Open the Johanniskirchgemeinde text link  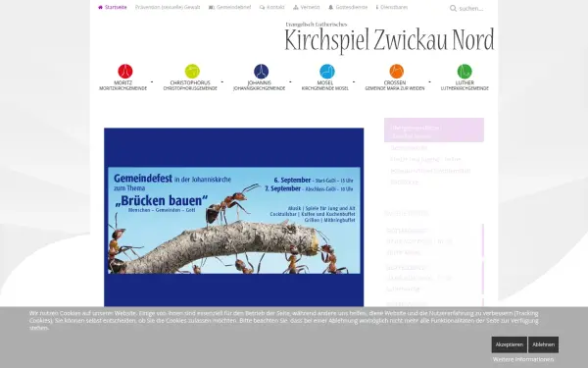click(259, 88)
